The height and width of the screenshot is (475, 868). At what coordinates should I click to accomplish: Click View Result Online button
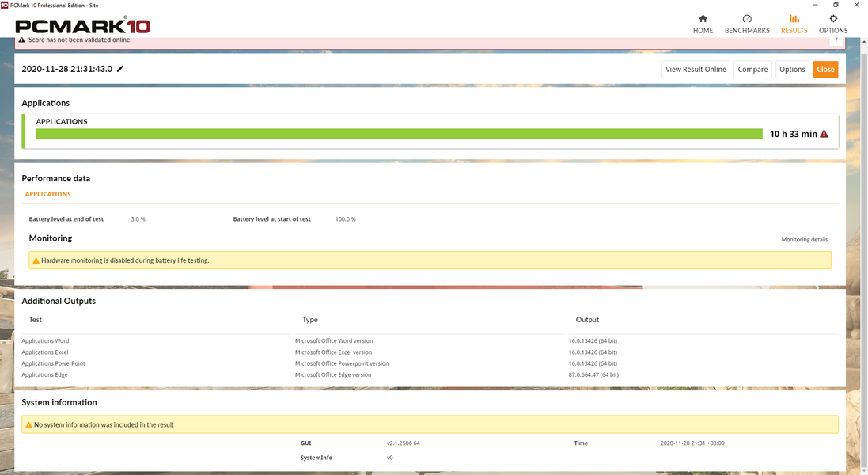tap(696, 69)
